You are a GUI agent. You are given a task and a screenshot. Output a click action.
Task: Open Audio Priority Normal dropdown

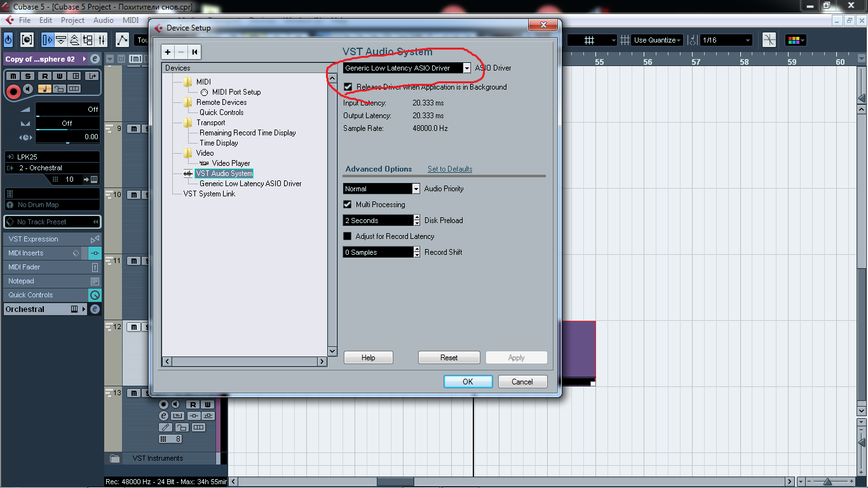pyautogui.click(x=381, y=189)
